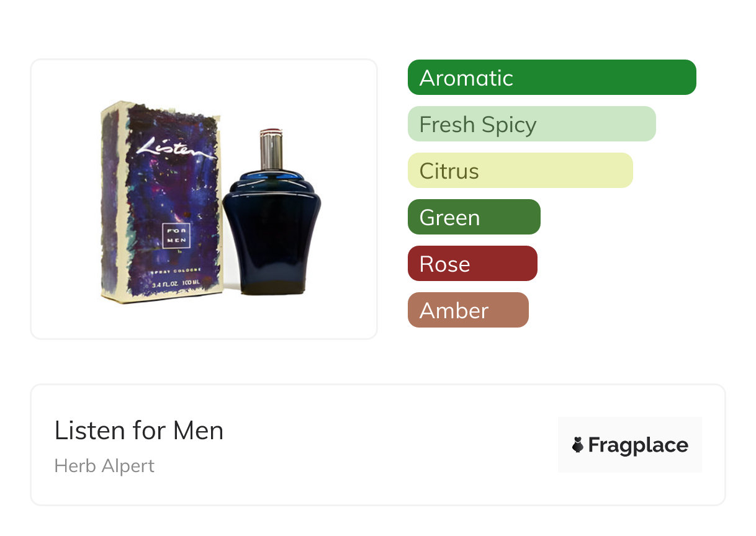This screenshot has width=756, height=536.
Task: Click the Citrus accord bar
Action: coord(520,171)
